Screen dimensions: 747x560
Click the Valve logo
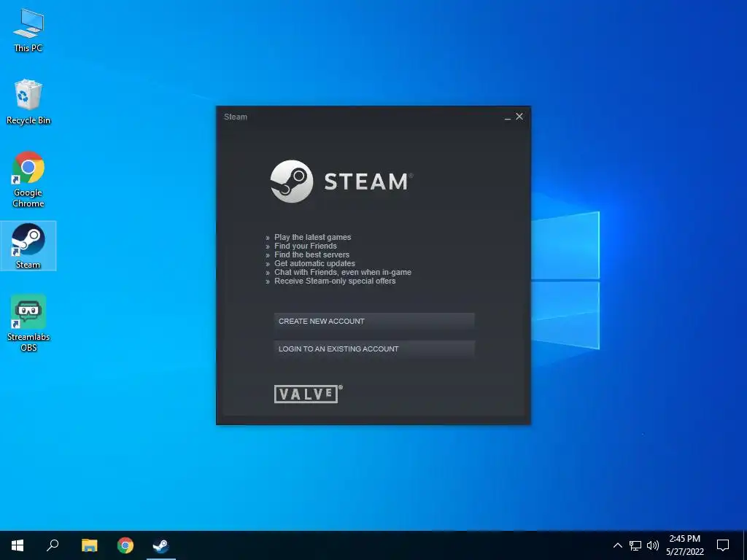(x=308, y=394)
